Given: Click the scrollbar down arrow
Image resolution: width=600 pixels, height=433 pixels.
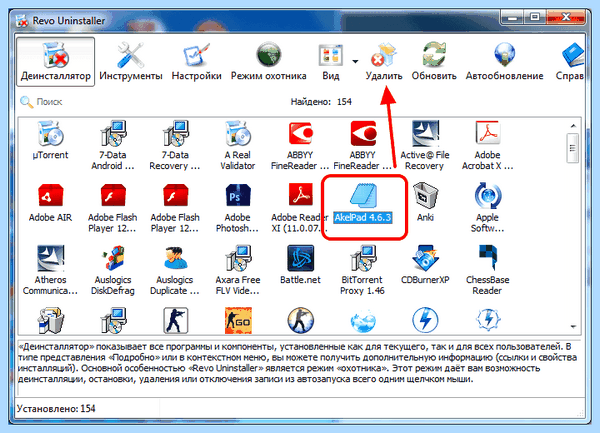Looking at the screenshot, I should [x=573, y=327].
